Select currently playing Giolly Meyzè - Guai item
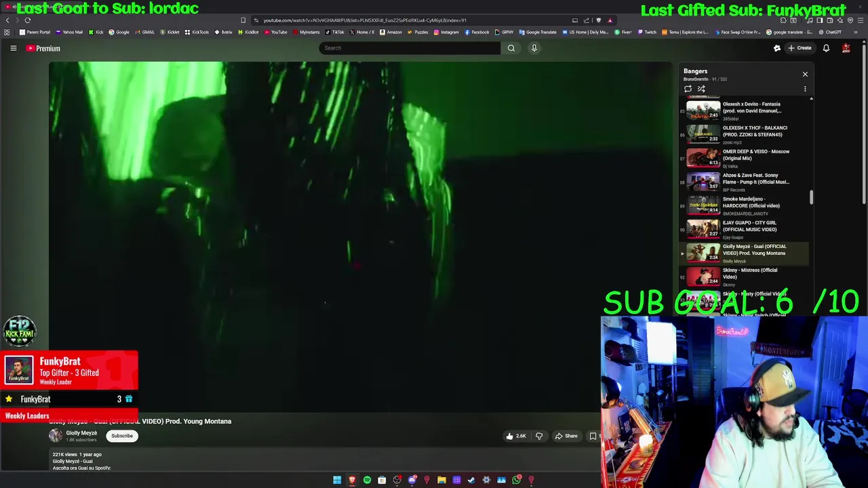The width and height of the screenshot is (868, 488). tap(745, 253)
